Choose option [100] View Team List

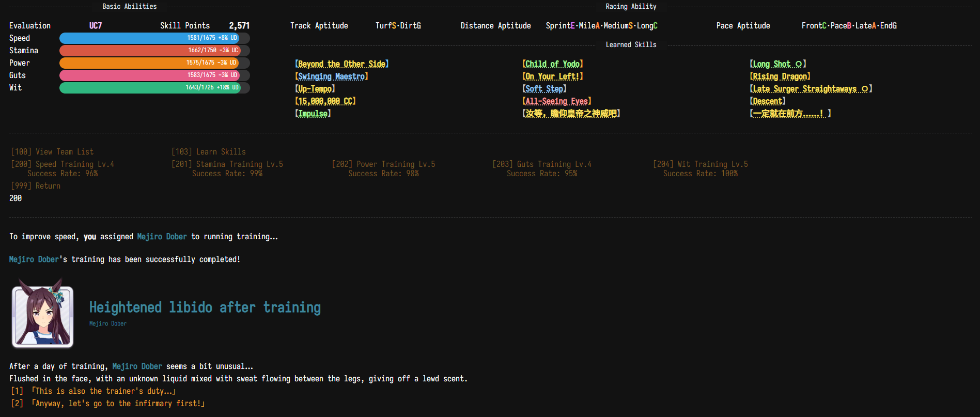pos(52,152)
